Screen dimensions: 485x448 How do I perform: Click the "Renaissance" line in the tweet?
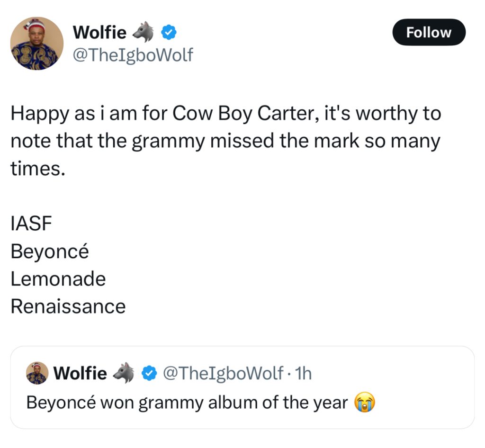click(x=68, y=306)
